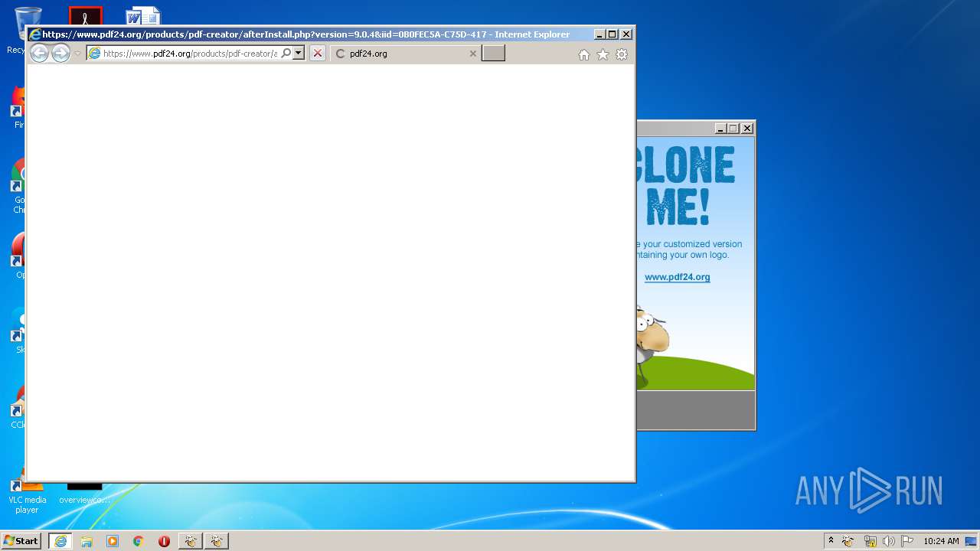Click the Show Desktop button in tray
Viewport: 980px width, 551px height.
pyautogui.click(x=971, y=541)
